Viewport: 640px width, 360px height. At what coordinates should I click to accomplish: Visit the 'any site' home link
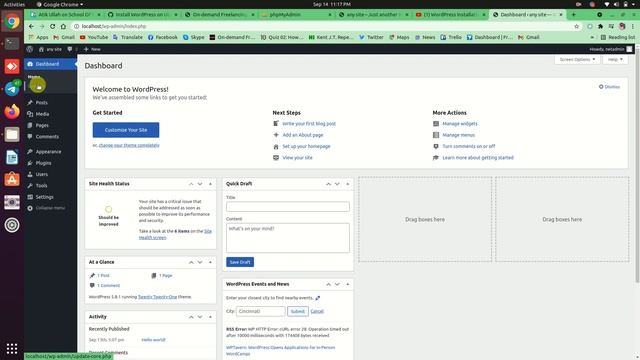50,49
